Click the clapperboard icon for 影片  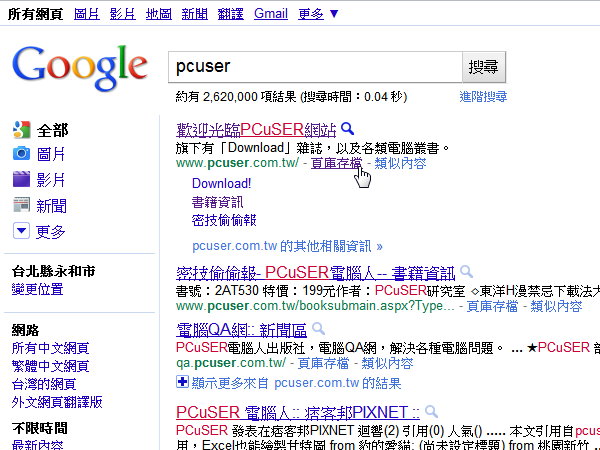click(21, 179)
